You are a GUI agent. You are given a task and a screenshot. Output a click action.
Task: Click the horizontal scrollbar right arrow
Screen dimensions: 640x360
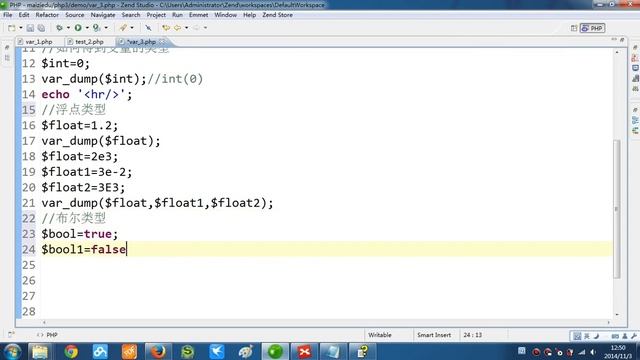(x=609, y=322)
